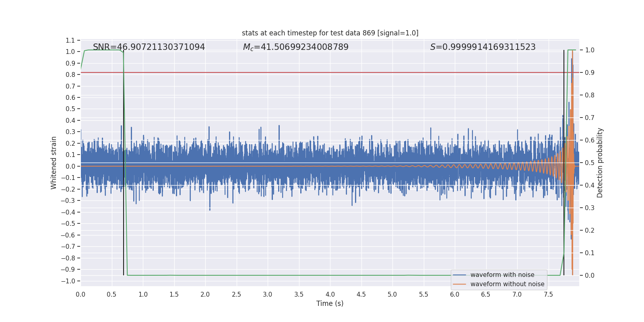Select the SNR=46.907 annotation text
Image resolution: width=644 pixels, height=322 pixels.
(149, 47)
